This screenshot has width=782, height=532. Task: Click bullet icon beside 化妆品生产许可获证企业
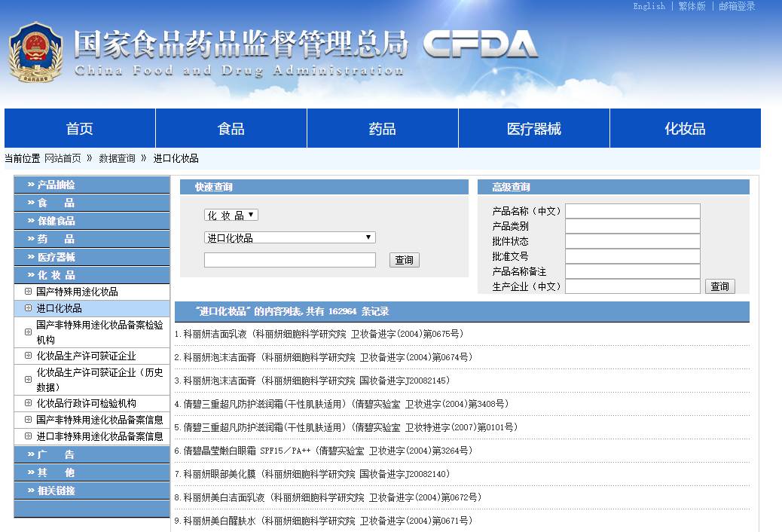pyautogui.click(x=29, y=356)
